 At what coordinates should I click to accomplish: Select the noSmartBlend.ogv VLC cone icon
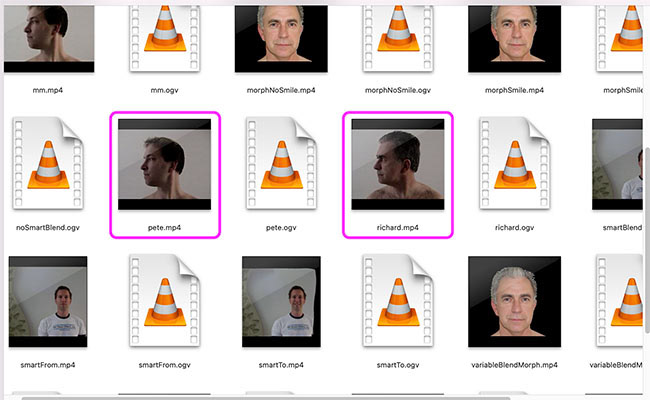[48, 162]
